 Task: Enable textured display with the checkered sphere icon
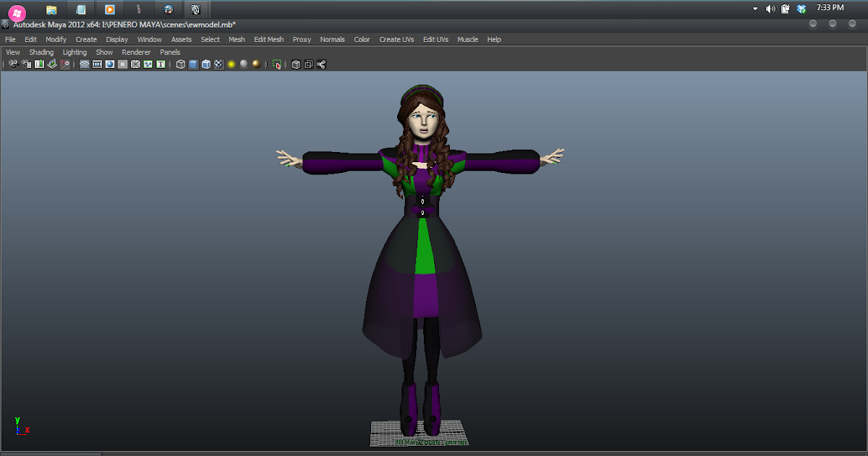click(x=218, y=64)
